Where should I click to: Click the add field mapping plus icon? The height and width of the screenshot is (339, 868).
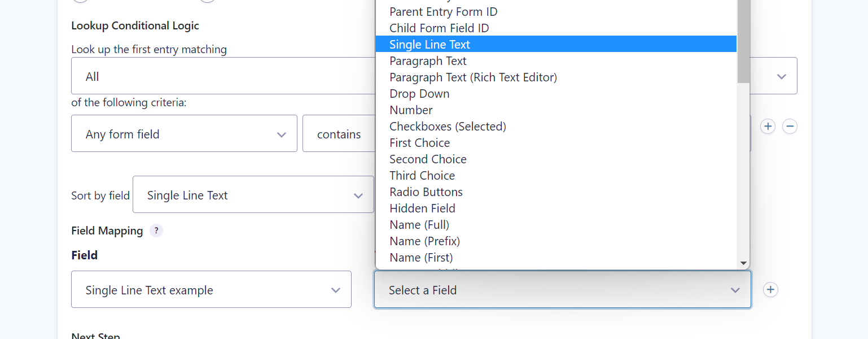point(770,290)
